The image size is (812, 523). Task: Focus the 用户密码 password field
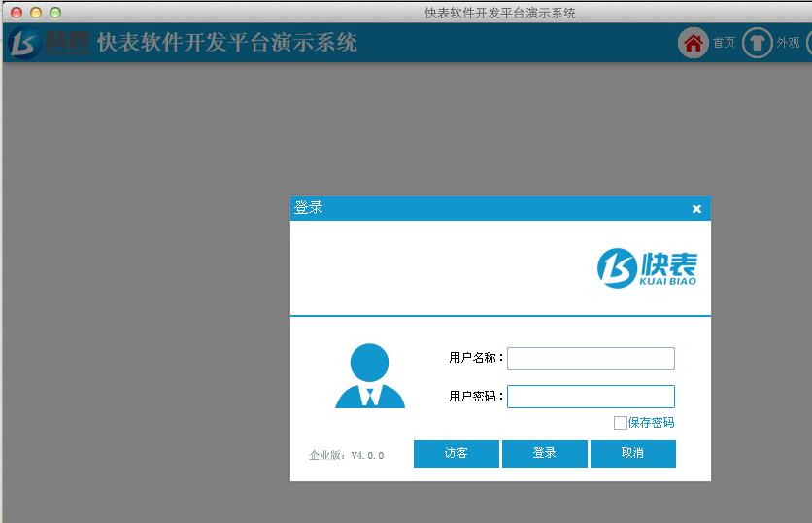point(591,397)
